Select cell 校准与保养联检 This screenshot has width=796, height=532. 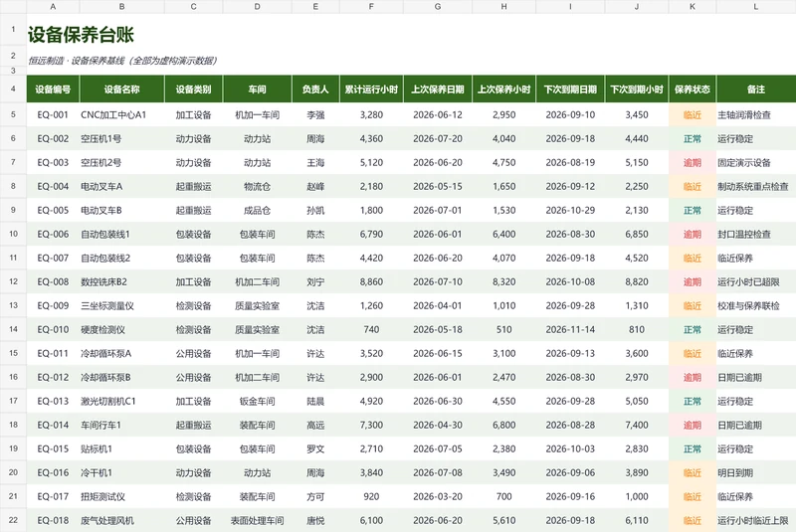click(x=756, y=305)
